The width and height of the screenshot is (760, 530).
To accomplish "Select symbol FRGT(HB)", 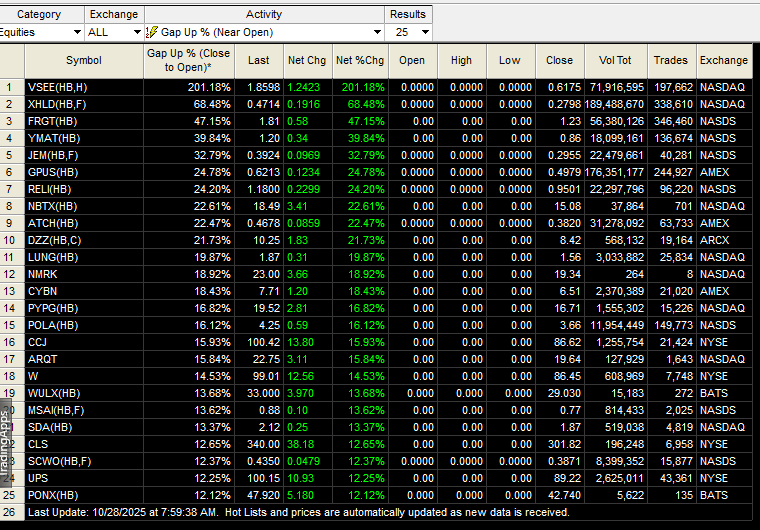I will point(52,121).
